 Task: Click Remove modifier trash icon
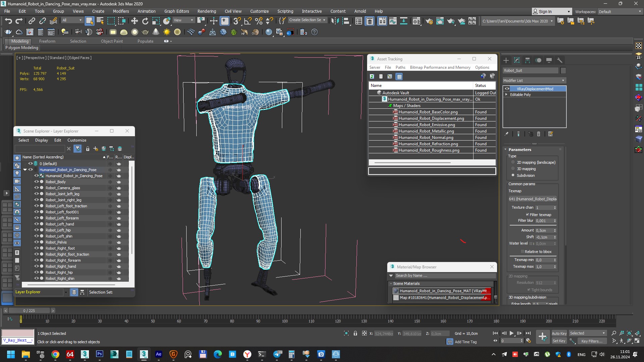[x=539, y=134]
